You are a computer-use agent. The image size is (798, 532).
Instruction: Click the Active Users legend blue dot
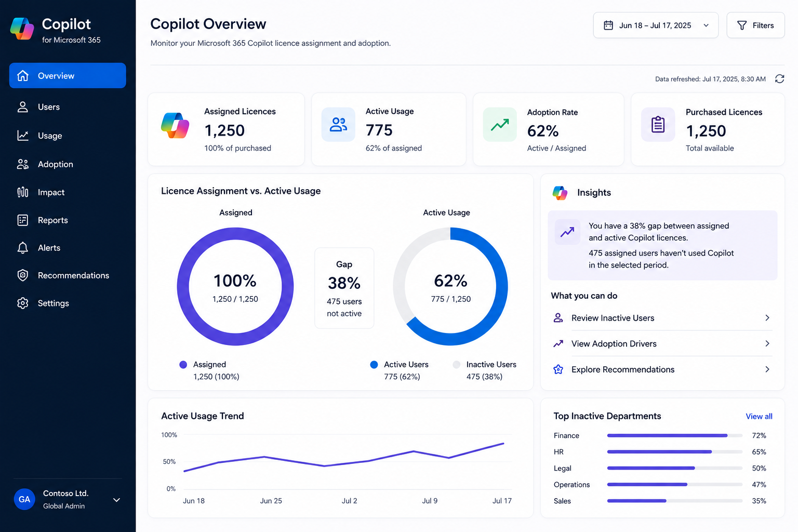374,365
